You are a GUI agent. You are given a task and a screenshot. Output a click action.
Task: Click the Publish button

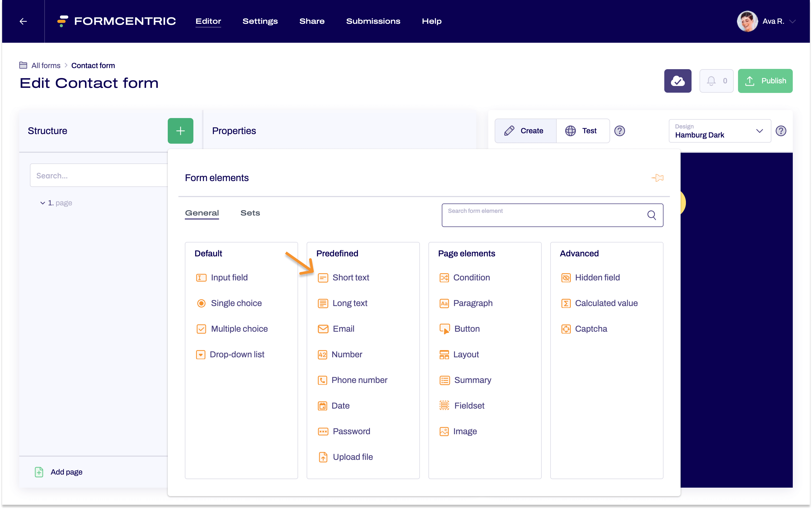(765, 81)
